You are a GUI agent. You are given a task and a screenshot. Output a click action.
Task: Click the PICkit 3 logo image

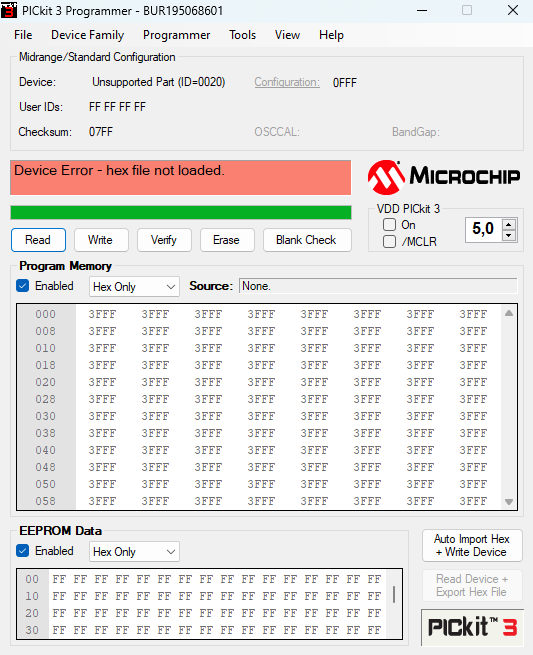pos(472,627)
